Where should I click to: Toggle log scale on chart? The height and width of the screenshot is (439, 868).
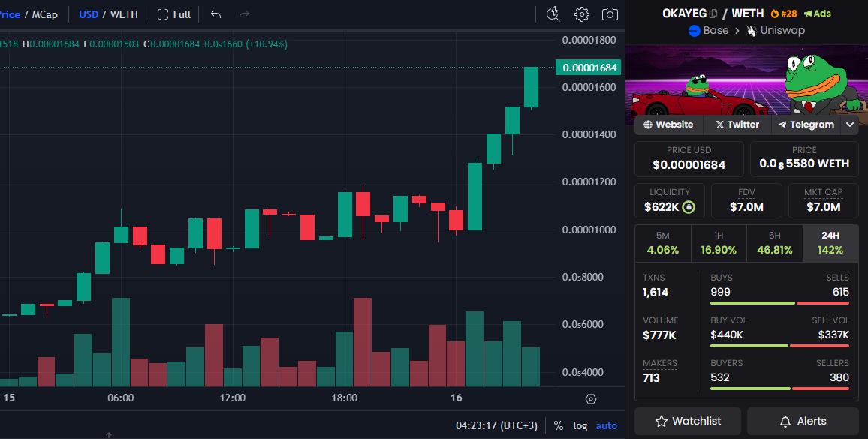click(x=580, y=425)
